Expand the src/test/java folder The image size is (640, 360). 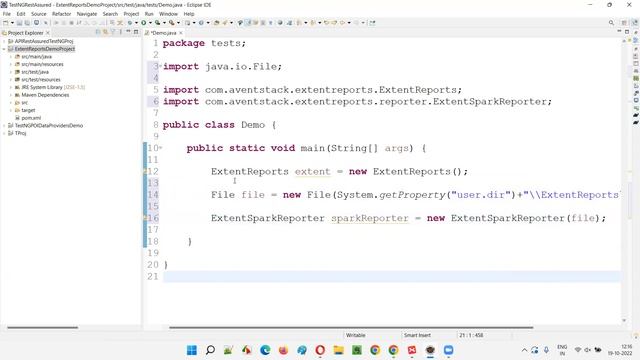11,72
